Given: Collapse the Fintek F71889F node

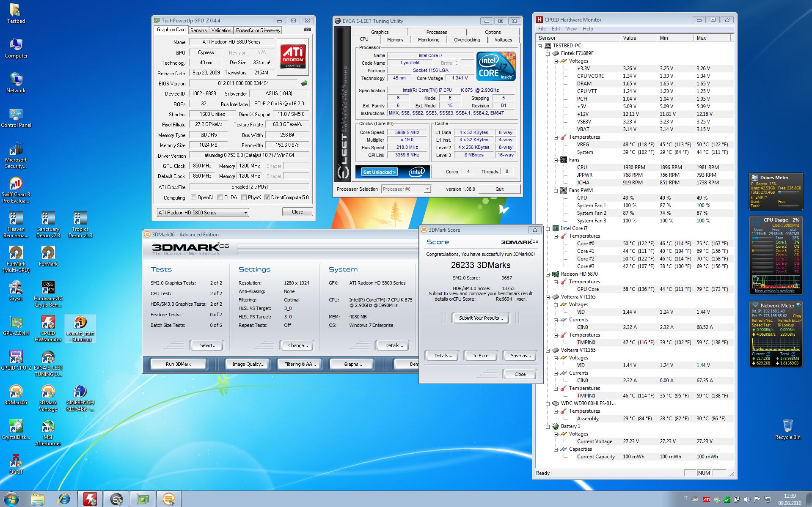Looking at the screenshot, I should (548, 53).
